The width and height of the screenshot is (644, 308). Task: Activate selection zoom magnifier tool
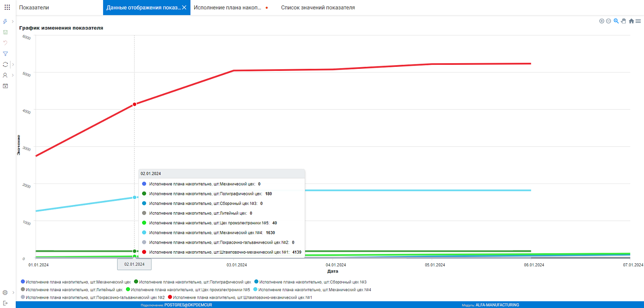tap(616, 21)
